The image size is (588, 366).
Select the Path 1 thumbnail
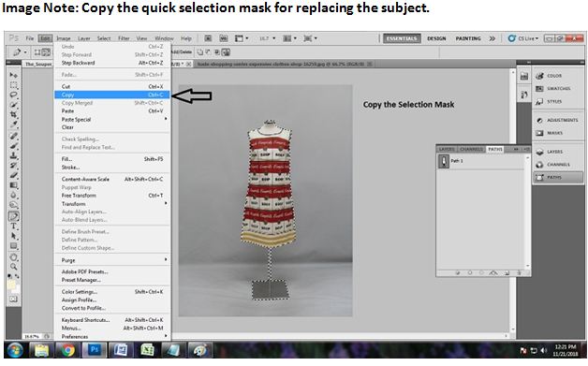click(444, 161)
